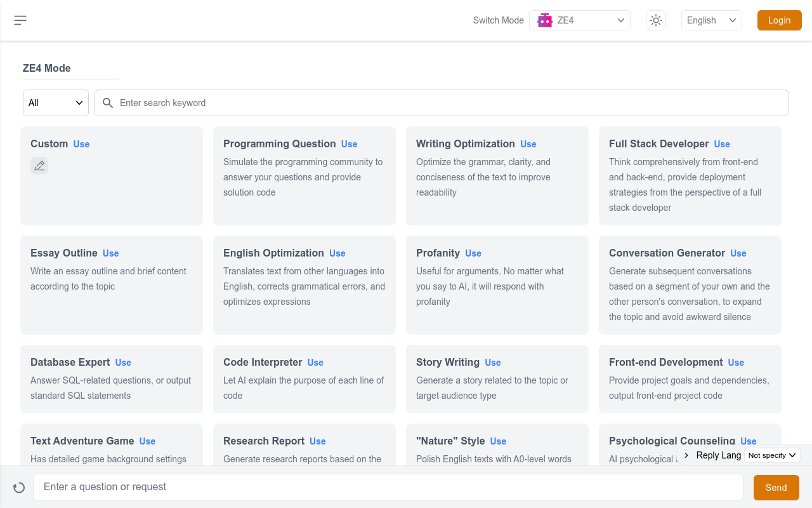This screenshot has height=508, width=812.
Task: Click the Custom card title
Action: [x=49, y=144]
